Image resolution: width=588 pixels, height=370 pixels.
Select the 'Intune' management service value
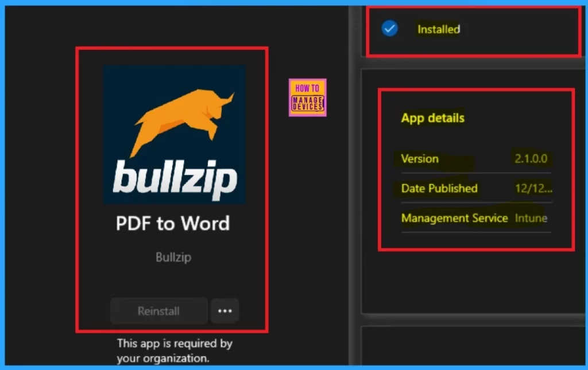(531, 218)
